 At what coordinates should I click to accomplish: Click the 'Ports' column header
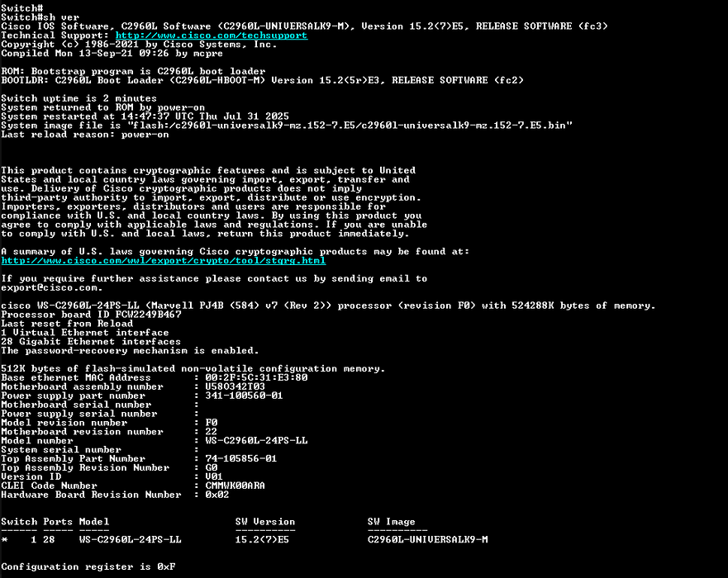[58, 522]
